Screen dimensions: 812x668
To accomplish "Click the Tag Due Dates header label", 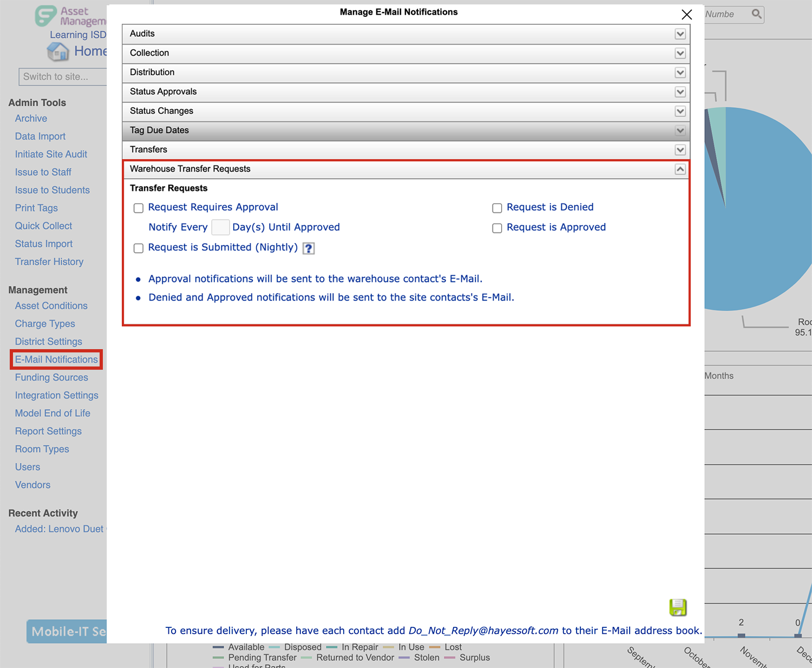I will coord(159,130).
